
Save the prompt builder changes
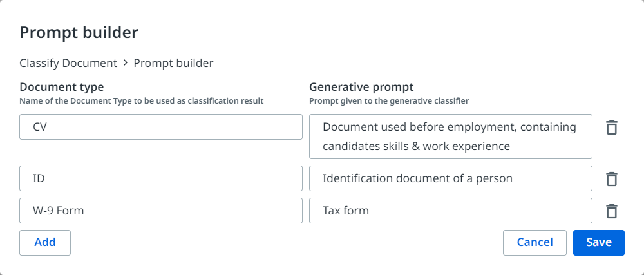tap(598, 243)
